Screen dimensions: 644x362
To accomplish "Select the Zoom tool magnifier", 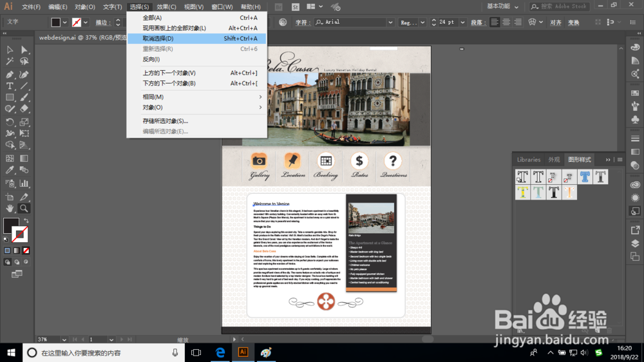I will click(x=24, y=208).
